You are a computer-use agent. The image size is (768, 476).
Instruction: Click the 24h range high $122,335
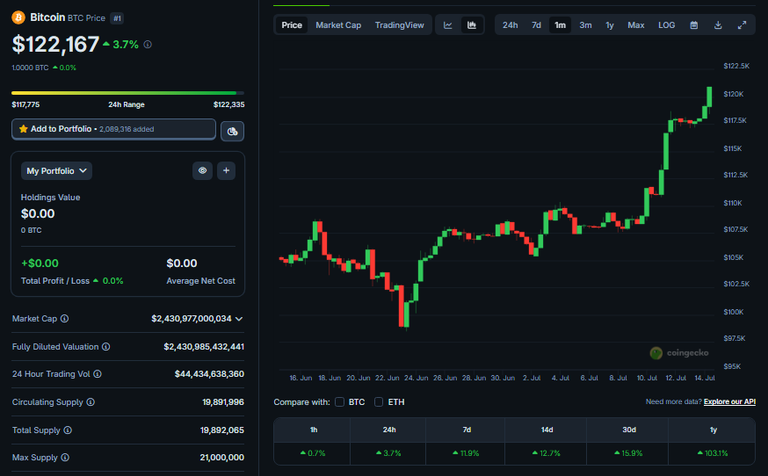pos(229,105)
